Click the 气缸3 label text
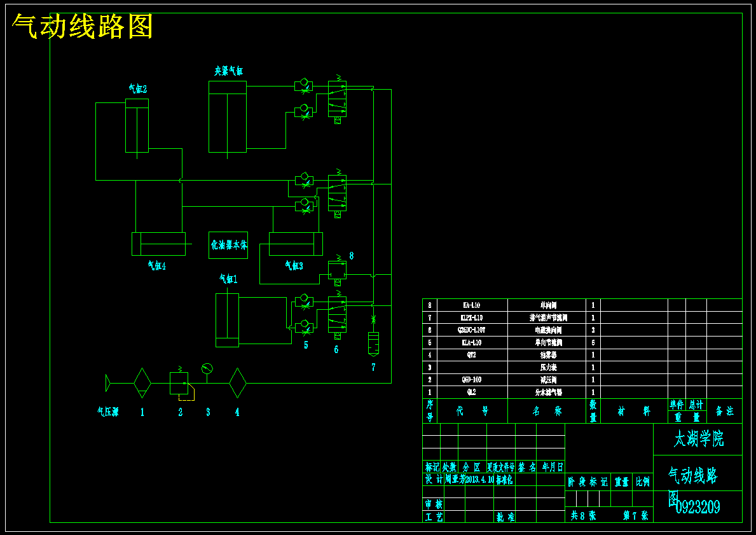 point(294,266)
